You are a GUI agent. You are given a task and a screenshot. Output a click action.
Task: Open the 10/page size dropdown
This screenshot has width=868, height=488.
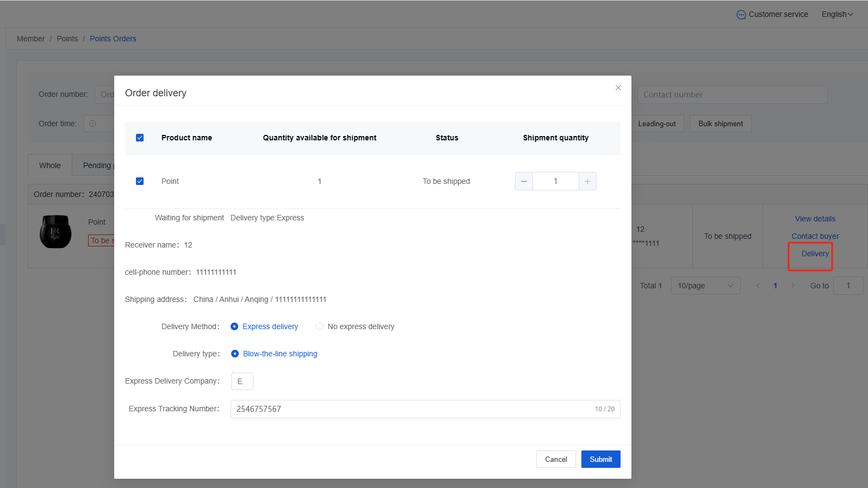(x=705, y=286)
